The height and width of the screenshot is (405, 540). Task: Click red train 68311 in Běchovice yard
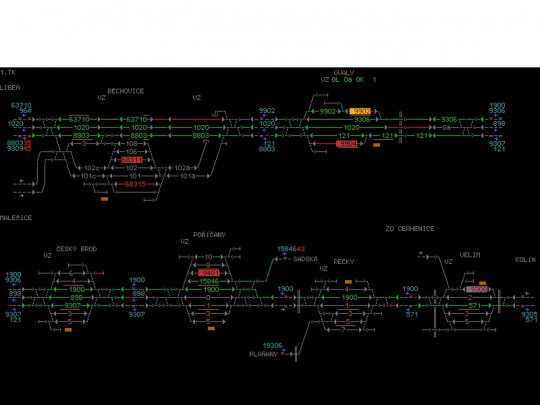point(132,160)
